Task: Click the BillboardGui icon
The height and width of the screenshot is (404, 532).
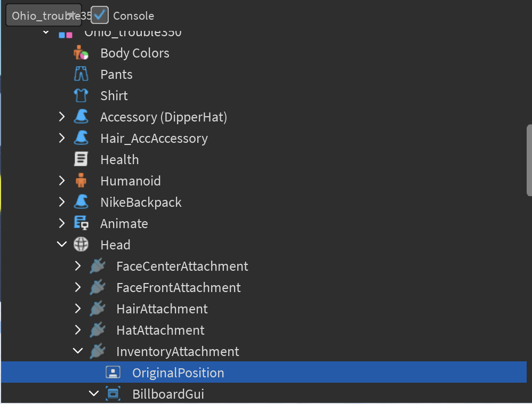Action: [113, 394]
